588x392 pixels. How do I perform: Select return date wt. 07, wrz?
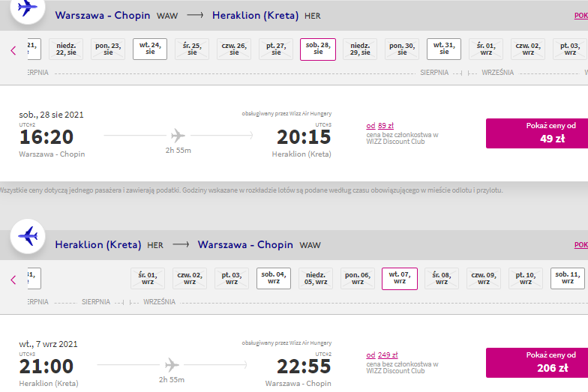pyautogui.click(x=400, y=279)
